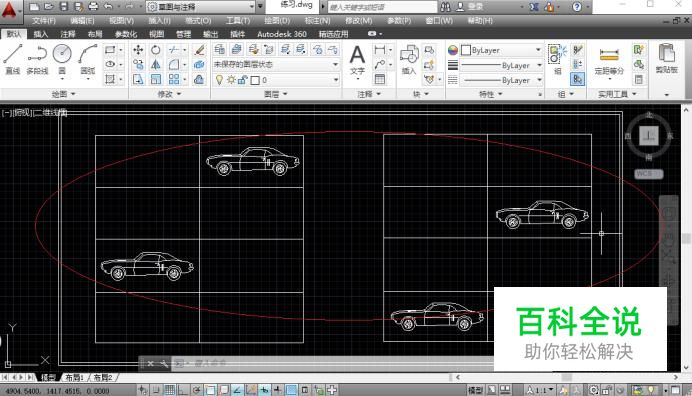Select the Table tool in Annotation panel

(380, 79)
